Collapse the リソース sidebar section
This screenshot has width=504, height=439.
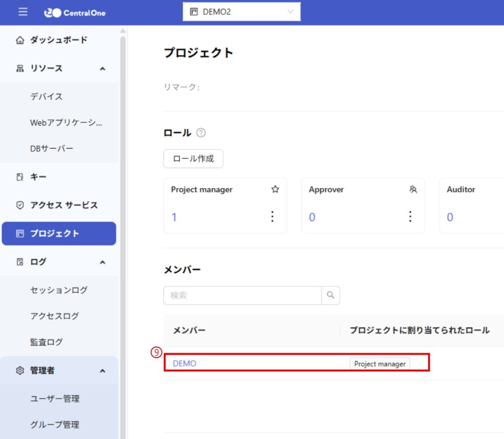click(x=102, y=68)
